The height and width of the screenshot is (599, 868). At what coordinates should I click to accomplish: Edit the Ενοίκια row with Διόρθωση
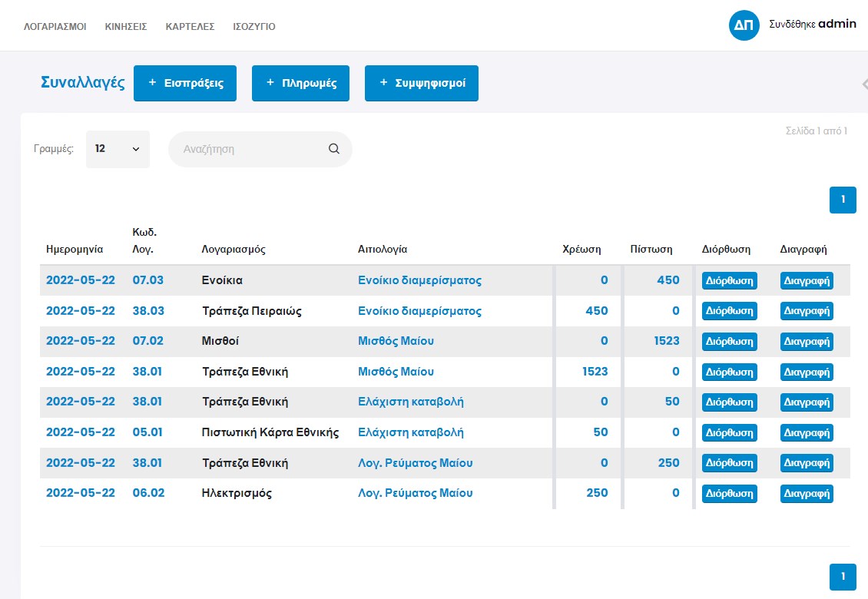(729, 280)
